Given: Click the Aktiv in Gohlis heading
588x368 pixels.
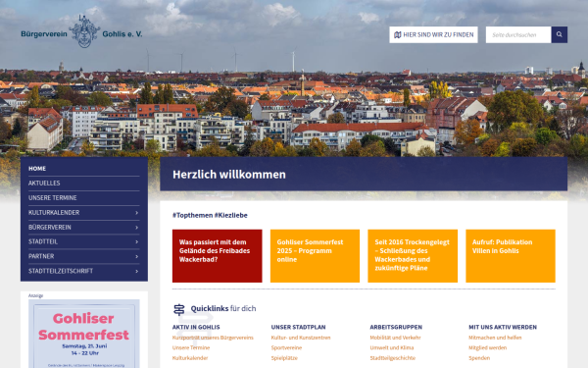Looking at the screenshot, I should coord(196,327).
